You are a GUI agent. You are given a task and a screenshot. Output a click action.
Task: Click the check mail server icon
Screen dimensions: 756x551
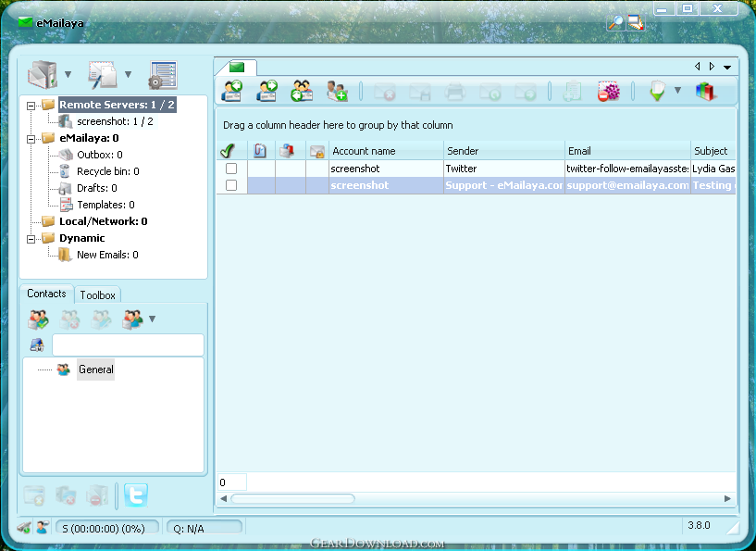43,75
